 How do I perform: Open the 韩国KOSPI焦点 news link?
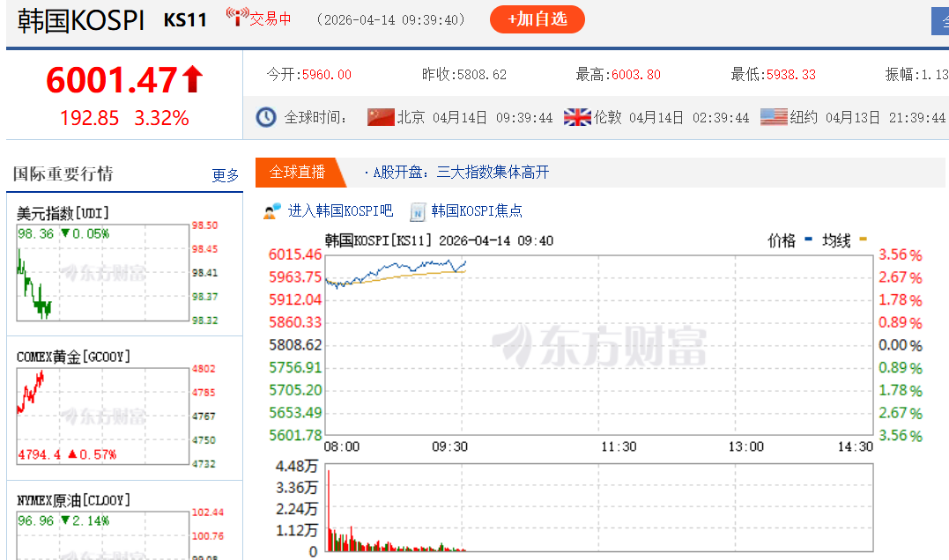point(477,211)
